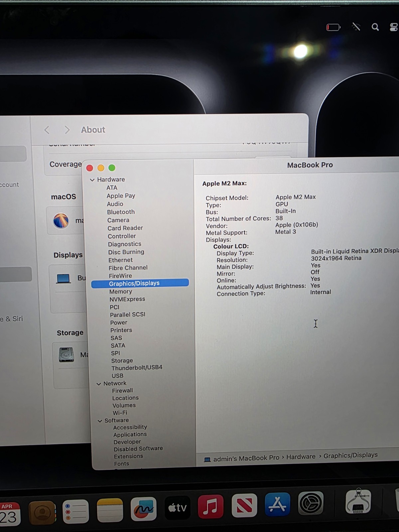Go back in System Settings
399x532 pixels.
click(x=47, y=130)
